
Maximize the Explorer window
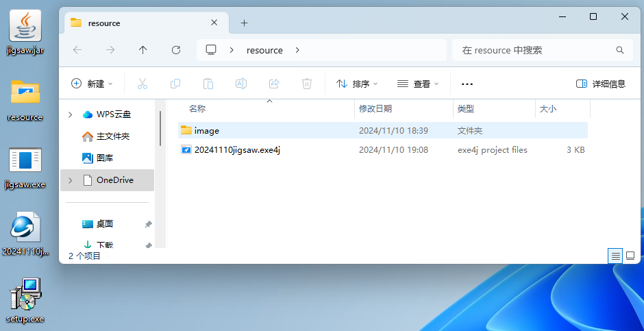(593, 16)
